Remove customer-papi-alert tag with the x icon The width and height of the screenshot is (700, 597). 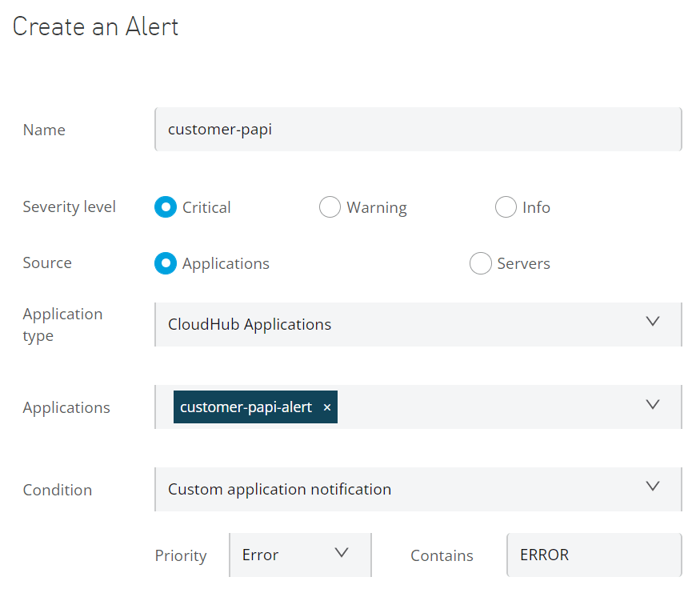326,407
